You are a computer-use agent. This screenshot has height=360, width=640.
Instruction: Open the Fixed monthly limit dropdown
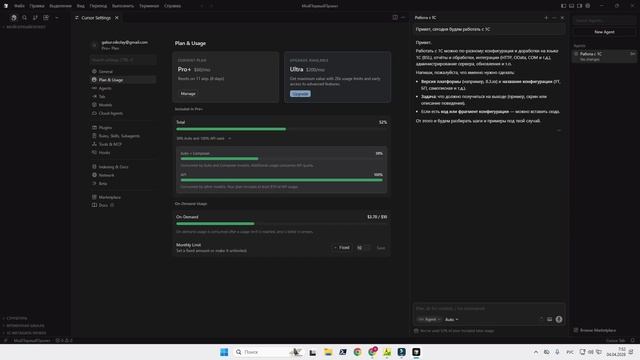(x=342, y=247)
